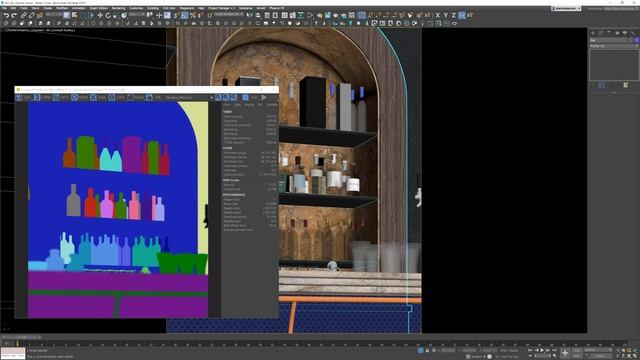The width and height of the screenshot is (640, 360).
Task: Go to the start frame
Action: [x=530, y=350]
